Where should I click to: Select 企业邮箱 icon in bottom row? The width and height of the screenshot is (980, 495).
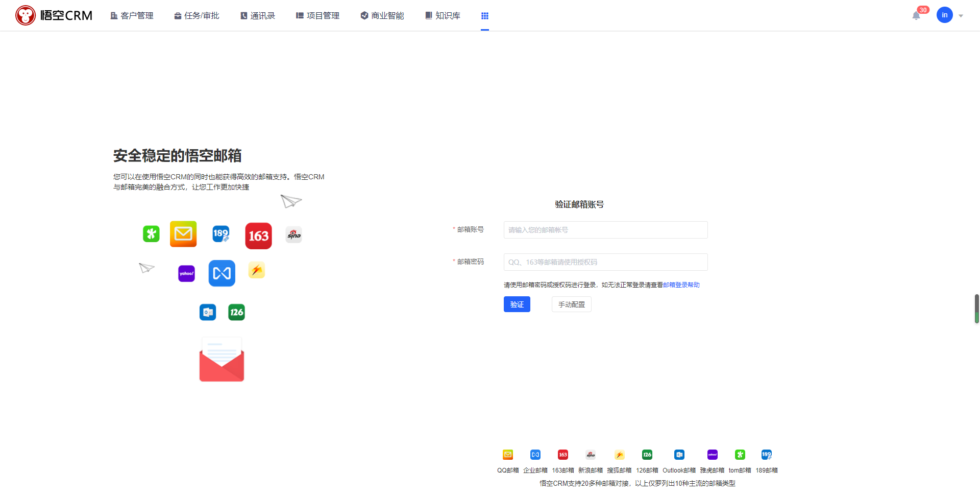click(535, 455)
